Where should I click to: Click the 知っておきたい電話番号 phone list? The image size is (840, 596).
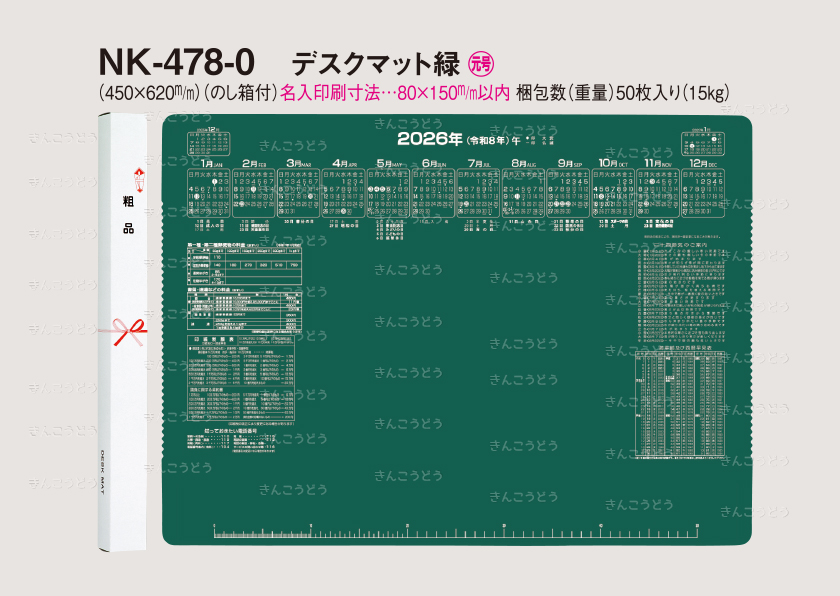click(231, 441)
